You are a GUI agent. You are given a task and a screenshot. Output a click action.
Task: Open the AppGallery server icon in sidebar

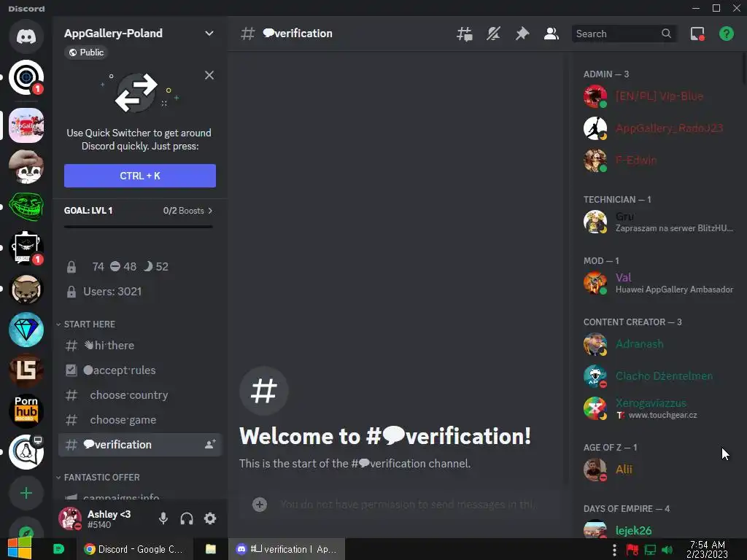[26, 125]
